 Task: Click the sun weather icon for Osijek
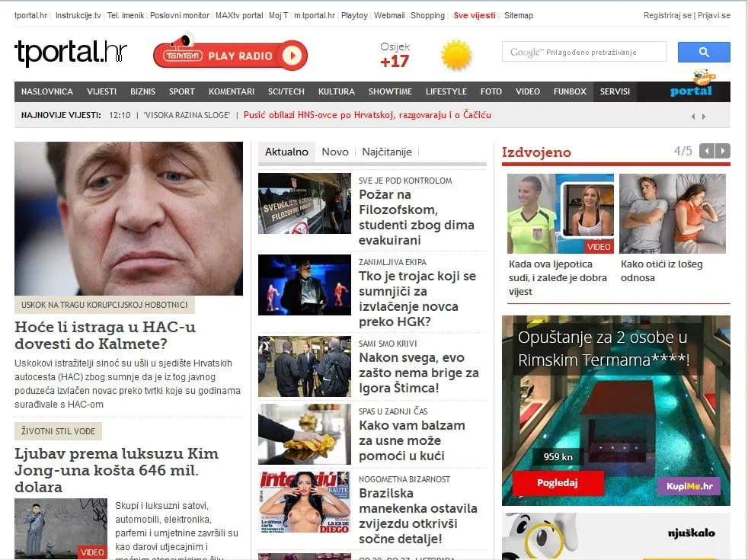tap(457, 53)
